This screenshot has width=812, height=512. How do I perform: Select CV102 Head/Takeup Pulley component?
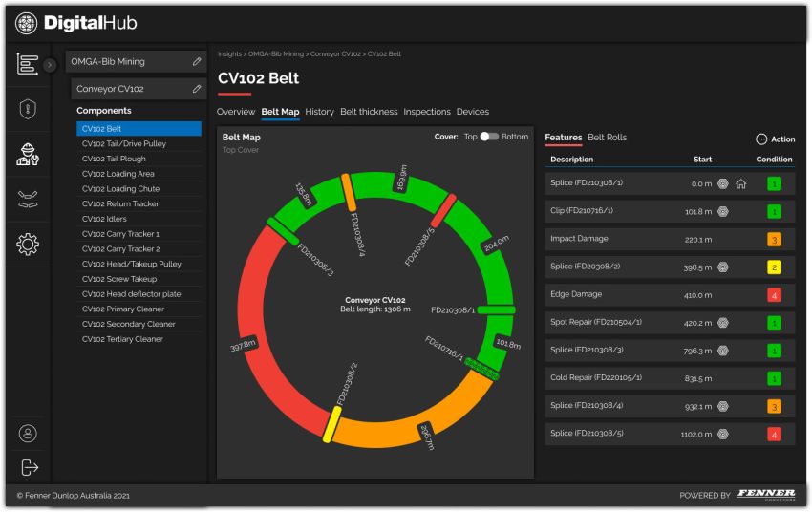click(139, 264)
